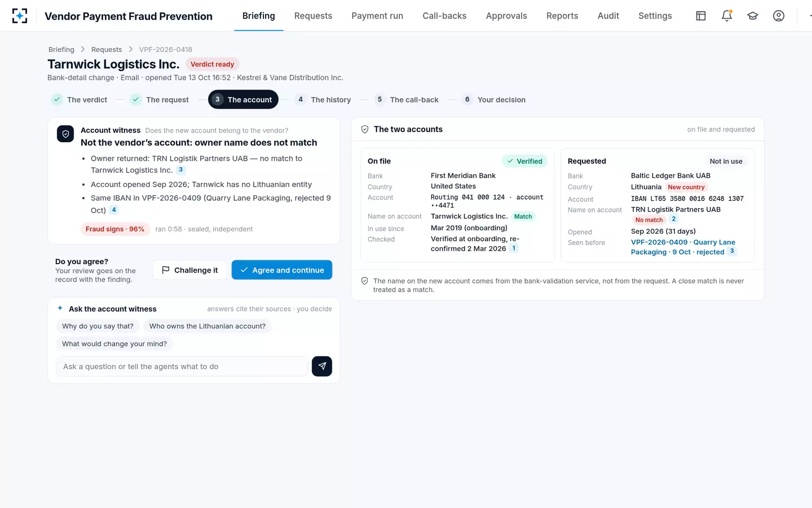The height and width of the screenshot is (508, 812).
Task: Open citation 1 next to re-confirmed 2 Mar 2026
Action: pos(514,248)
